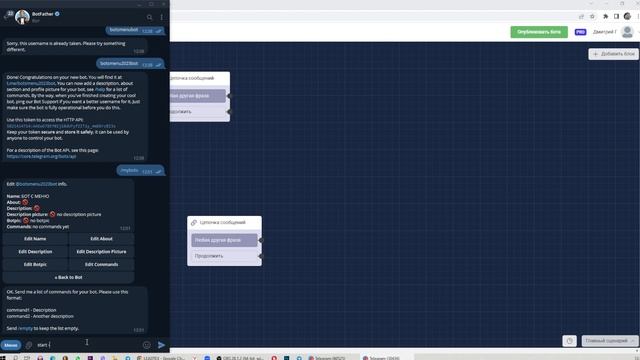The image size is (640, 360).
Task: Click the BotFather chat title
Action: 43,14
